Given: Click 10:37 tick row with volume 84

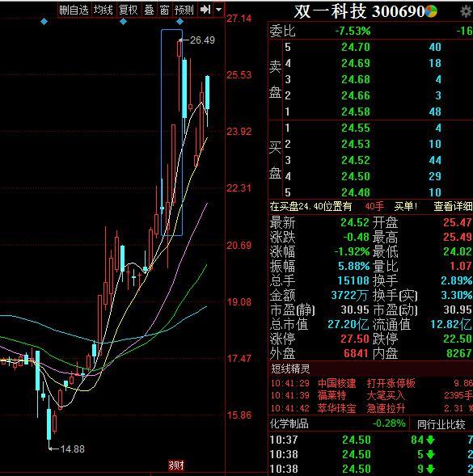Looking at the screenshot, I should click(371, 440).
